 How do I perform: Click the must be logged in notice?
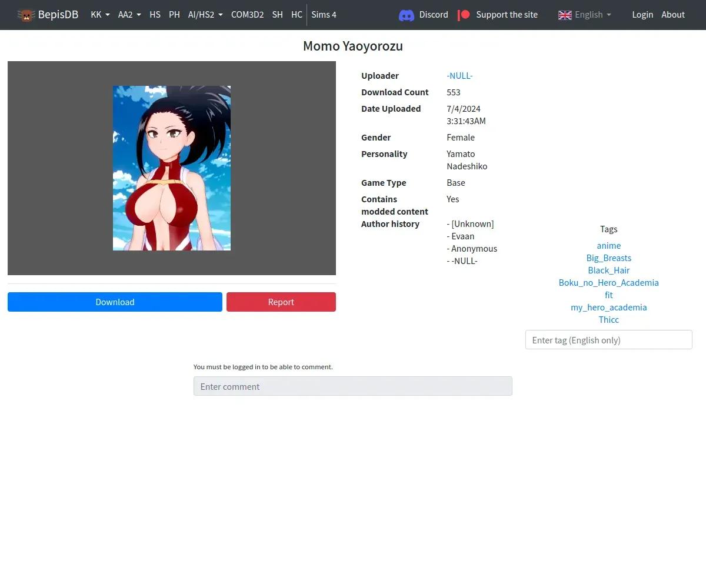(263, 367)
